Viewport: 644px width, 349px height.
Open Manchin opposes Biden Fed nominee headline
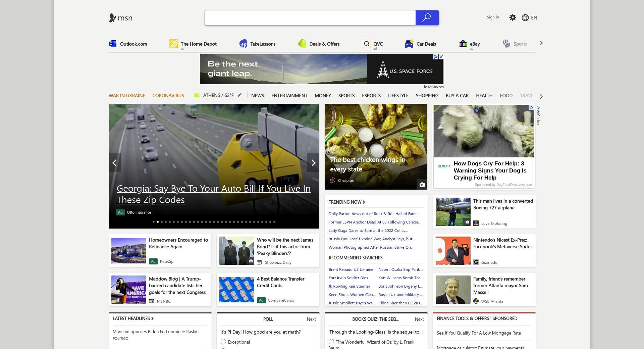pos(156,332)
